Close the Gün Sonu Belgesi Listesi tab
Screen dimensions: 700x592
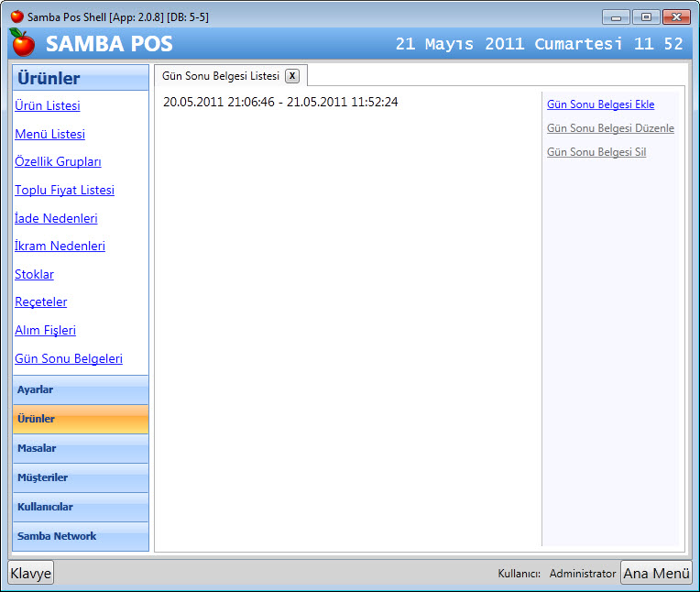click(x=292, y=76)
